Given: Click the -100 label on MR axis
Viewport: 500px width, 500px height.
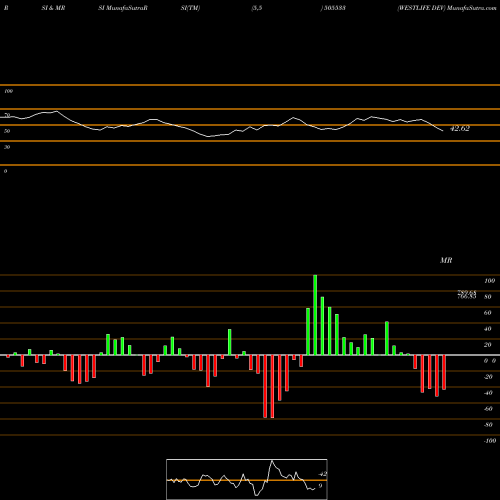Looking at the screenshot, I should pyautogui.click(x=490, y=441).
